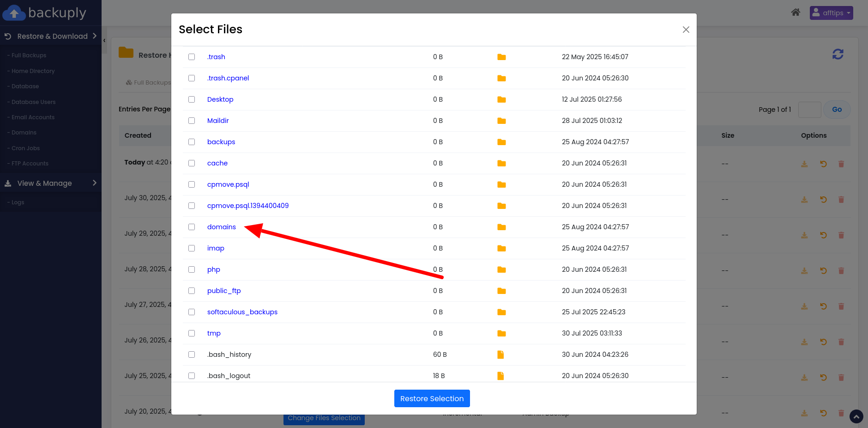The height and width of the screenshot is (428, 868).
Task: Restore the July 25, 2025 backup
Action: click(823, 378)
